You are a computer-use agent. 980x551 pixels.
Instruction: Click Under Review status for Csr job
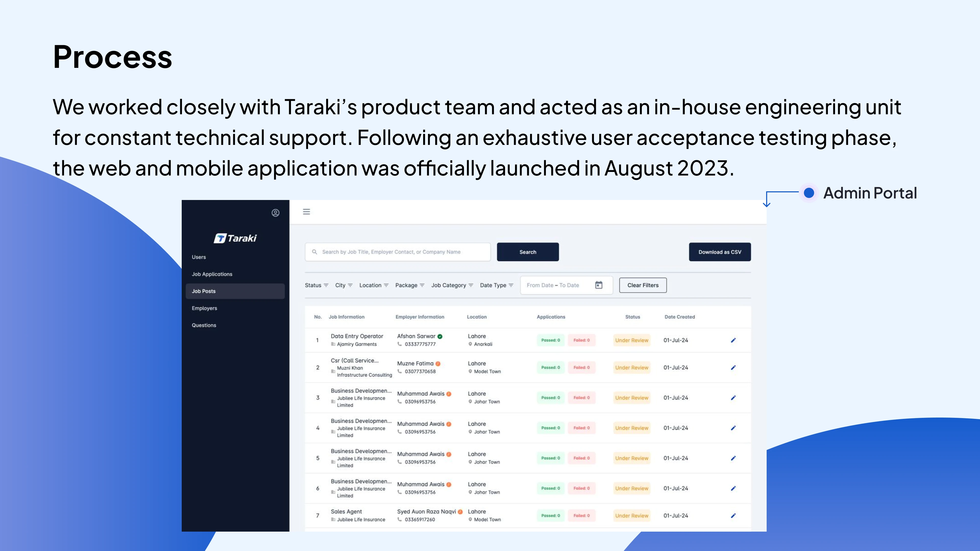coord(632,368)
